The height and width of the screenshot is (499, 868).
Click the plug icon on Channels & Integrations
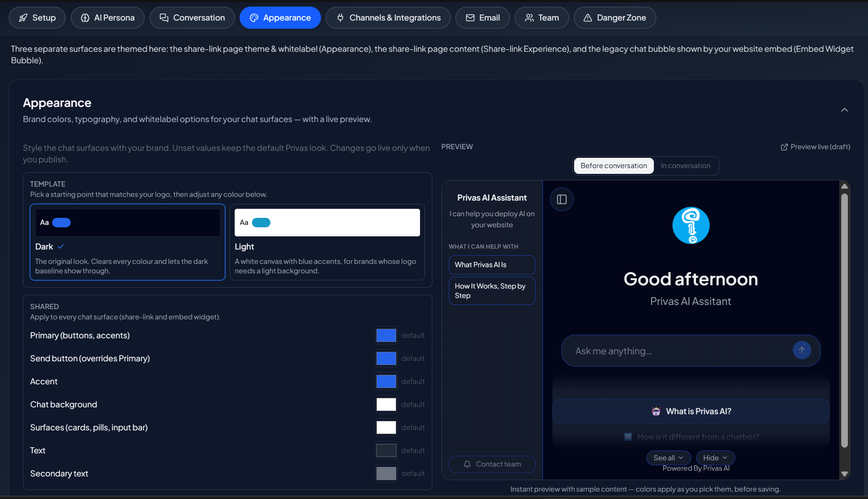click(x=340, y=18)
